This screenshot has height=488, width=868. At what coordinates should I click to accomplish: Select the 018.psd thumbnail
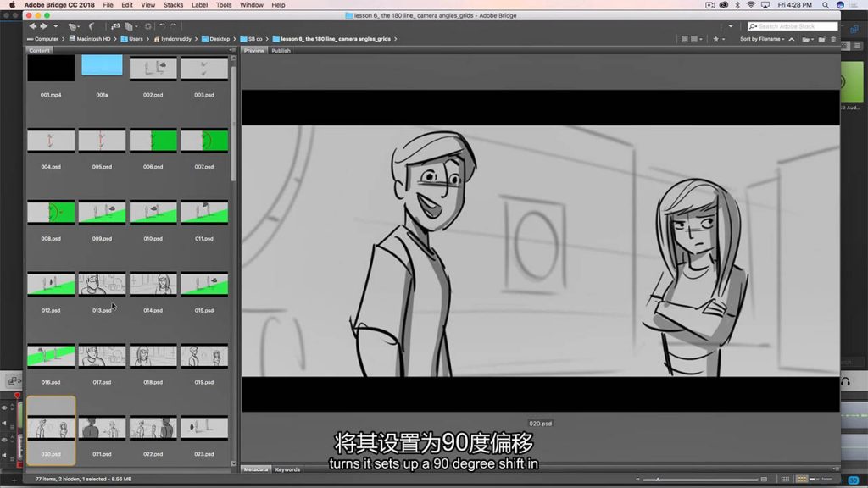pyautogui.click(x=153, y=357)
